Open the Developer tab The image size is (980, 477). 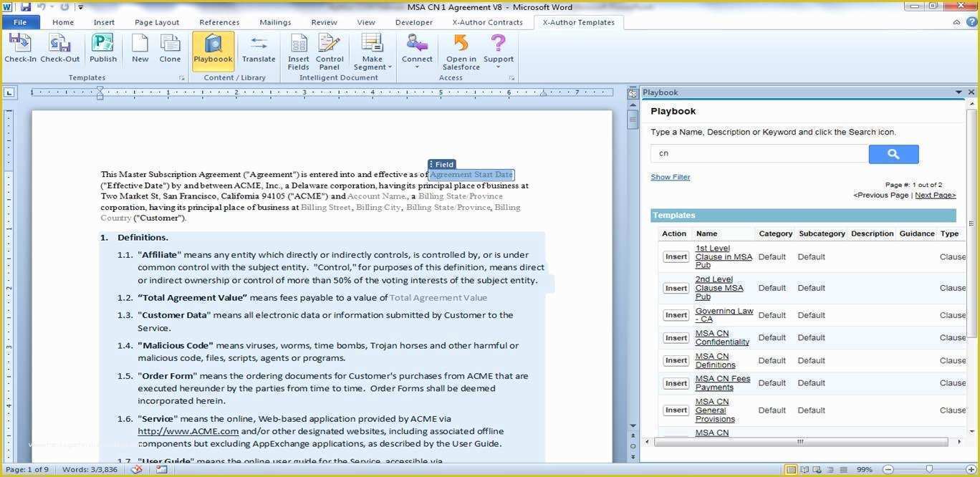[414, 22]
